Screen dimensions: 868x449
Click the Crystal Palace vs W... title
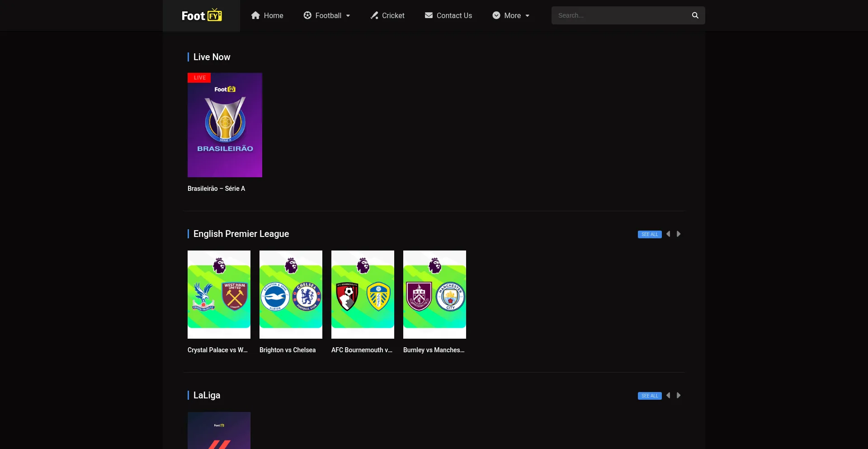pos(217,350)
